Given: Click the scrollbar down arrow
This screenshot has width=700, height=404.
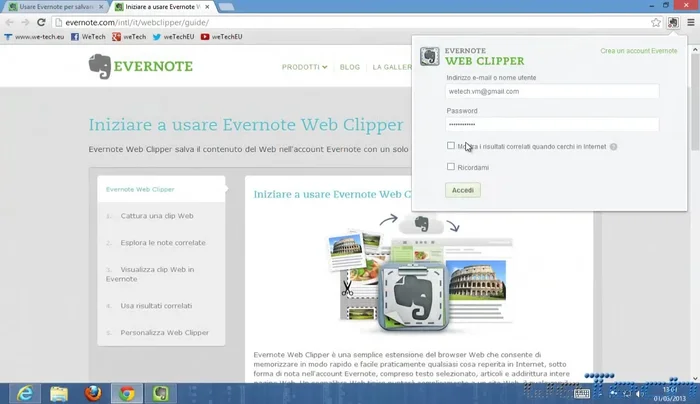Looking at the screenshot, I should point(695,379).
